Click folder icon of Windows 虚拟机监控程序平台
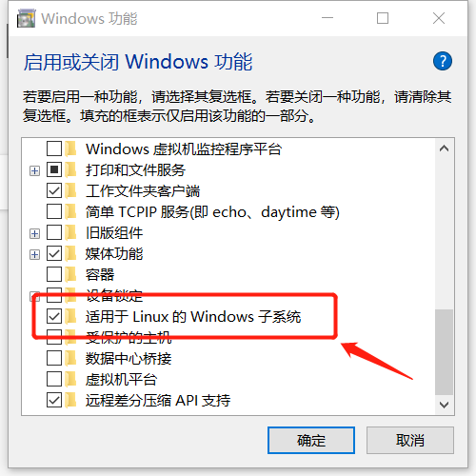The image size is (476, 476). tap(70, 149)
